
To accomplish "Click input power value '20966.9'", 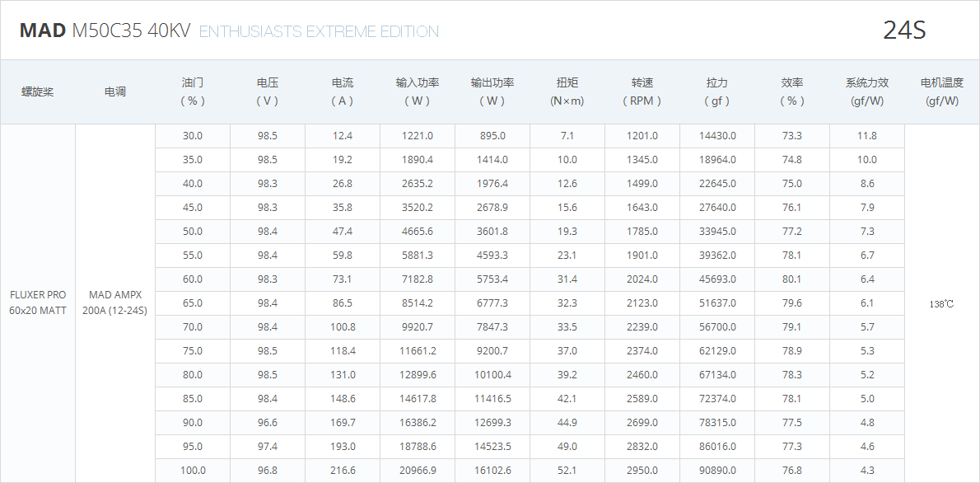I will pyautogui.click(x=418, y=471).
